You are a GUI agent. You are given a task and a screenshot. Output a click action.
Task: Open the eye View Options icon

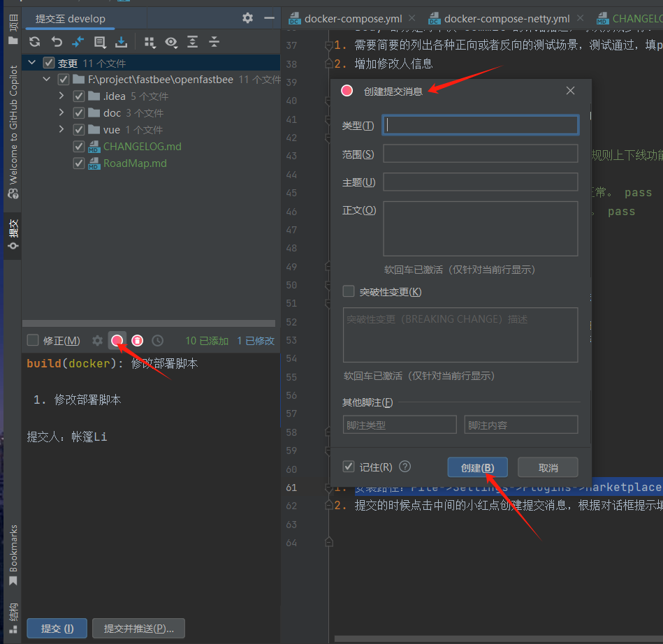(171, 42)
